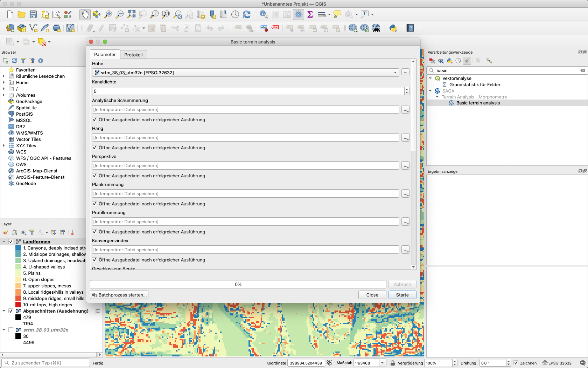This screenshot has width=588, height=368.
Task: Open the Höhe raster layer dropdown
Action: tap(395, 73)
